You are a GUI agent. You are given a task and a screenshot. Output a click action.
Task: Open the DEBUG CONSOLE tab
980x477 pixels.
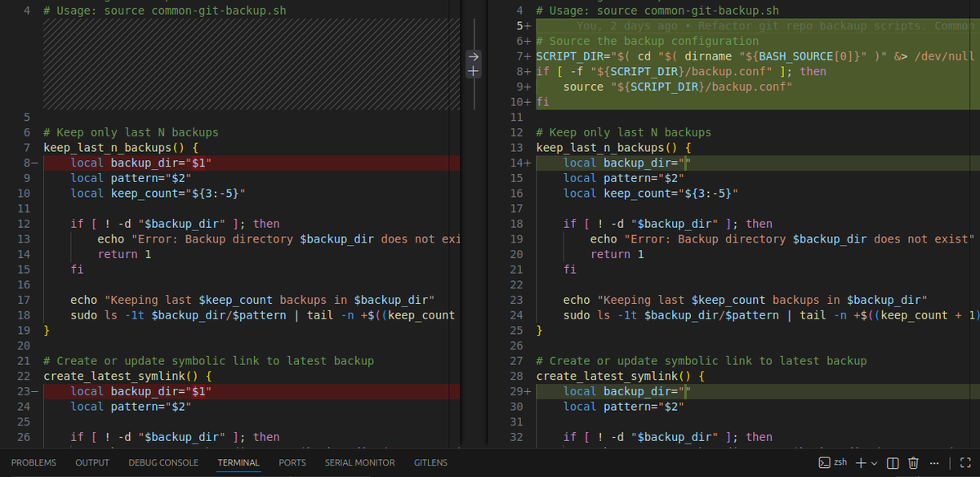click(x=163, y=462)
